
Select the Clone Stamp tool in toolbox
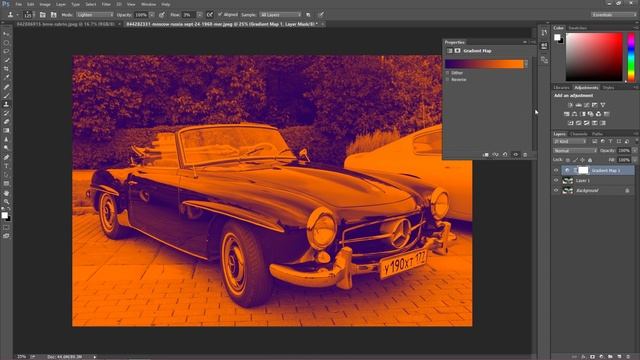(6, 104)
